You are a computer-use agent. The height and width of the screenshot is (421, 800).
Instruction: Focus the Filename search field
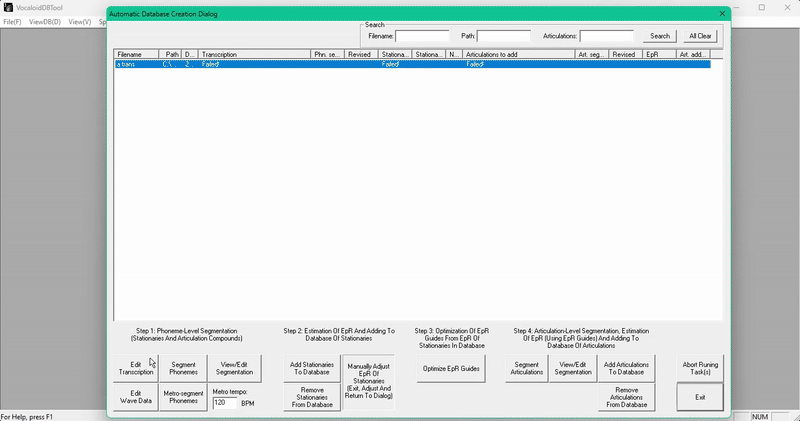pyautogui.click(x=422, y=36)
